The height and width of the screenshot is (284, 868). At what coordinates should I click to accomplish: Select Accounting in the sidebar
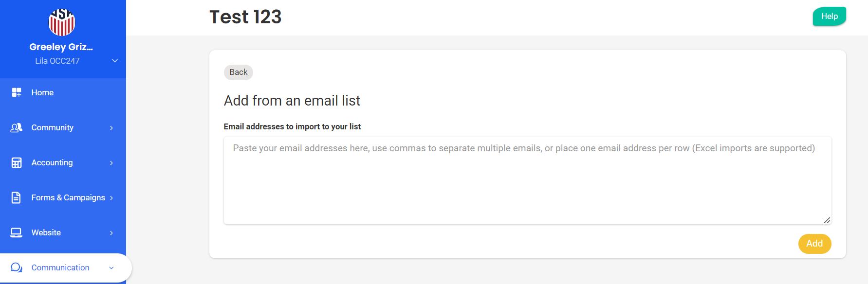(52, 162)
